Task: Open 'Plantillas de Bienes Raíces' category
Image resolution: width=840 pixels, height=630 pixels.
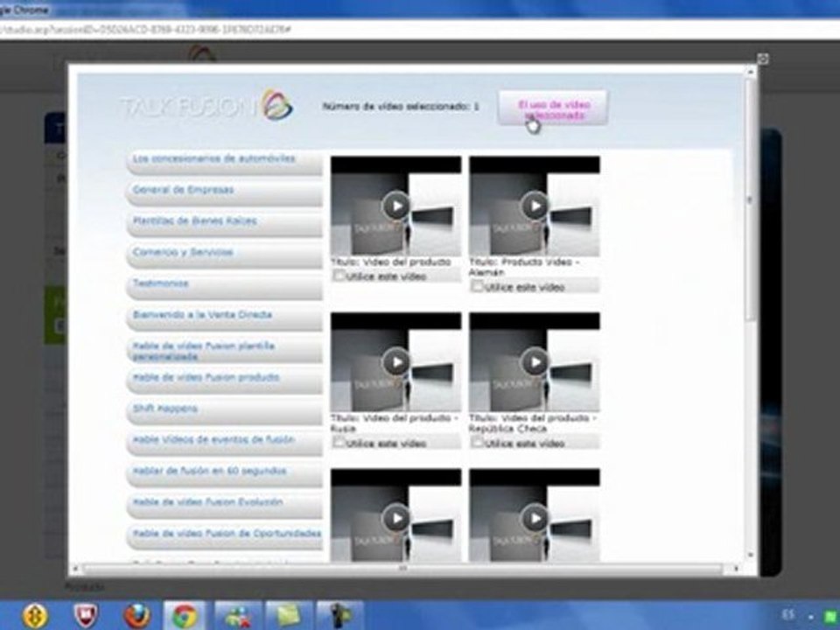Action: click(225, 225)
